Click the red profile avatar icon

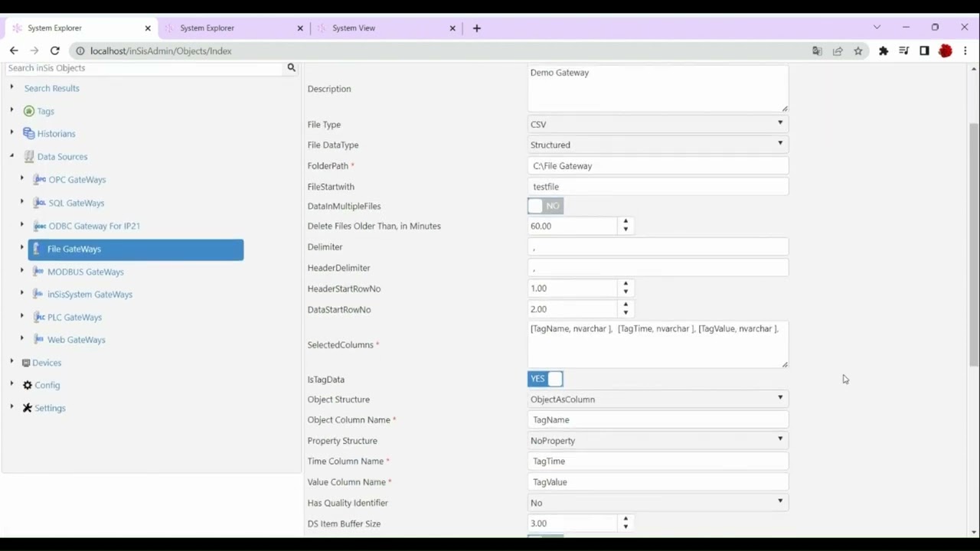(946, 51)
